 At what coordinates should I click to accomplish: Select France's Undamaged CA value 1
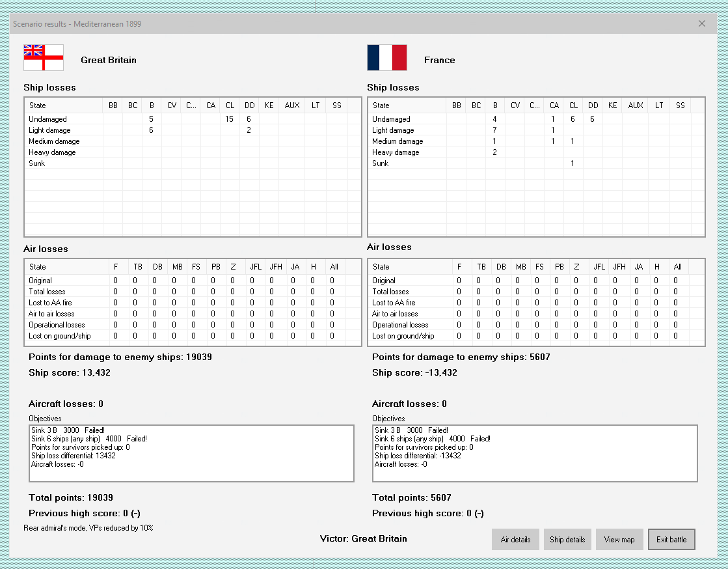[553, 119]
